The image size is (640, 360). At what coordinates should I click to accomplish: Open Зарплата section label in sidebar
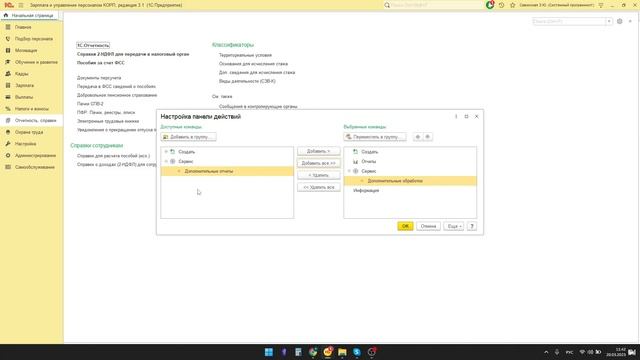(x=24, y=85)
